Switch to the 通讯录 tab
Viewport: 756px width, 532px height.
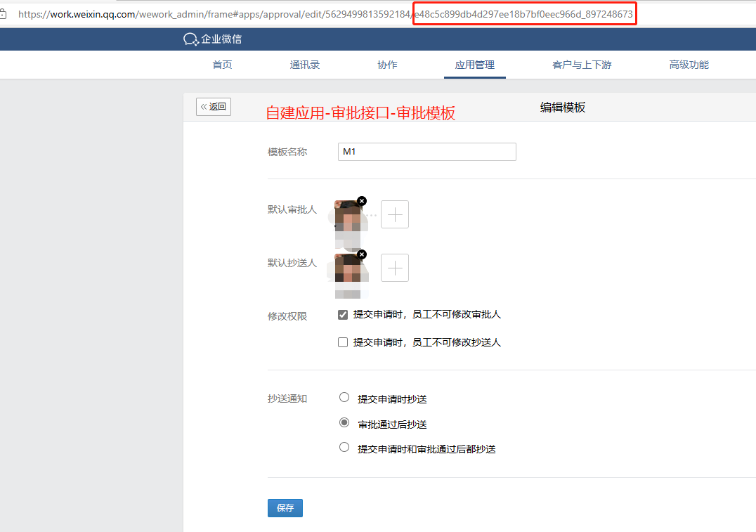pos(305,65)
